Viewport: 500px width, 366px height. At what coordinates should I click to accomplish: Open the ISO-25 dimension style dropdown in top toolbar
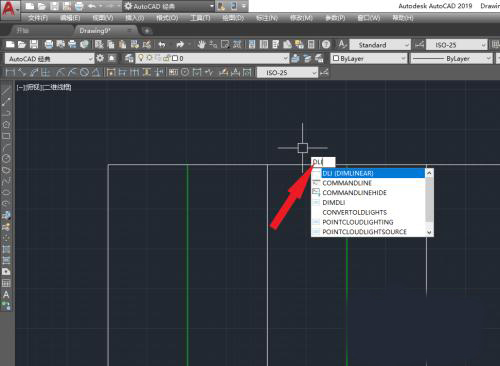(x=457, y=45)
